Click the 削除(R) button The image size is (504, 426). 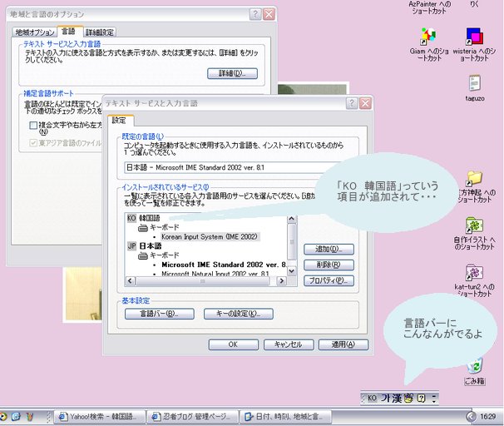(x=329, y=265)
